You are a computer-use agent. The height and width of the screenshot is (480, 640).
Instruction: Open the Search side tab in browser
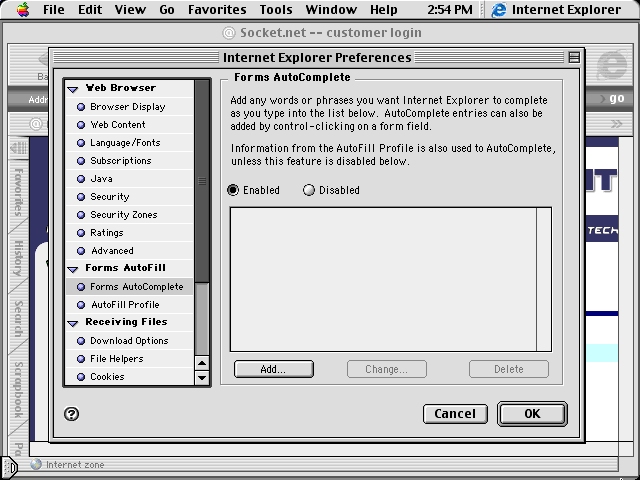pyautogui.click(x=18, y=318)
